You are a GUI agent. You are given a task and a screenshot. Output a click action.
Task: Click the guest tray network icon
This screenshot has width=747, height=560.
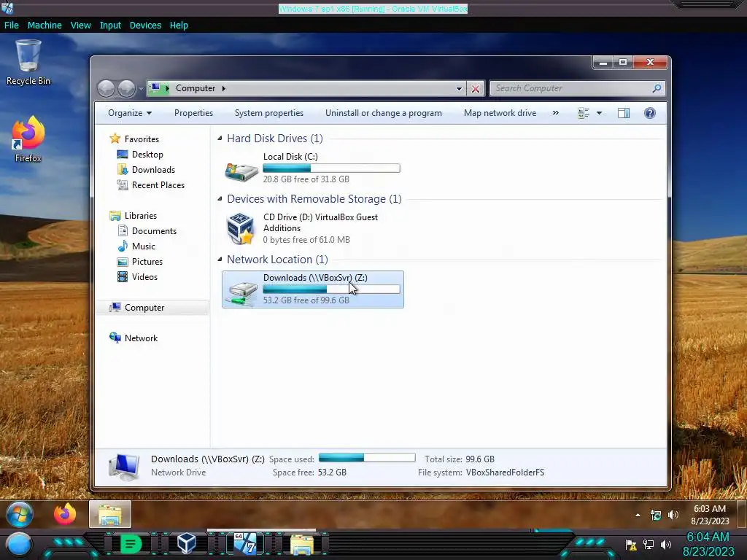[x=656, y=515]
